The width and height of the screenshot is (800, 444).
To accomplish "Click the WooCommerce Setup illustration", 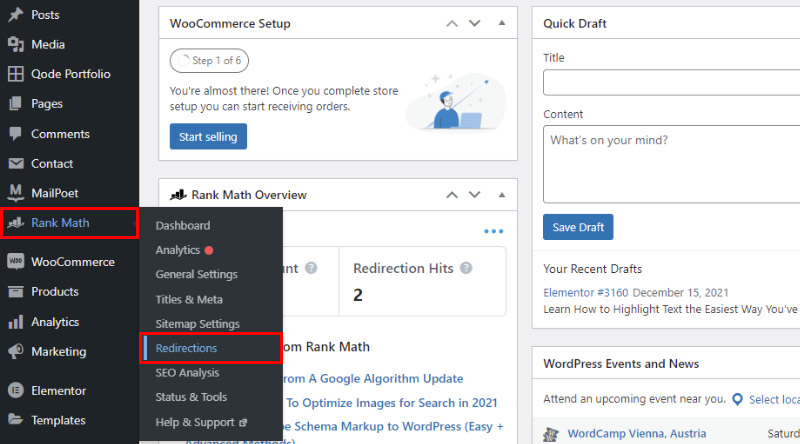I will (x=456, y=102).
